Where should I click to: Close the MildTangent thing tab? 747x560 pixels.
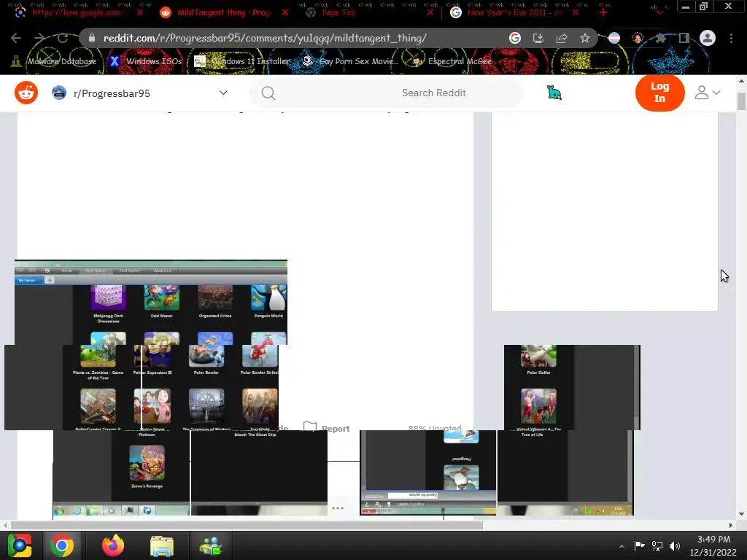285,12
